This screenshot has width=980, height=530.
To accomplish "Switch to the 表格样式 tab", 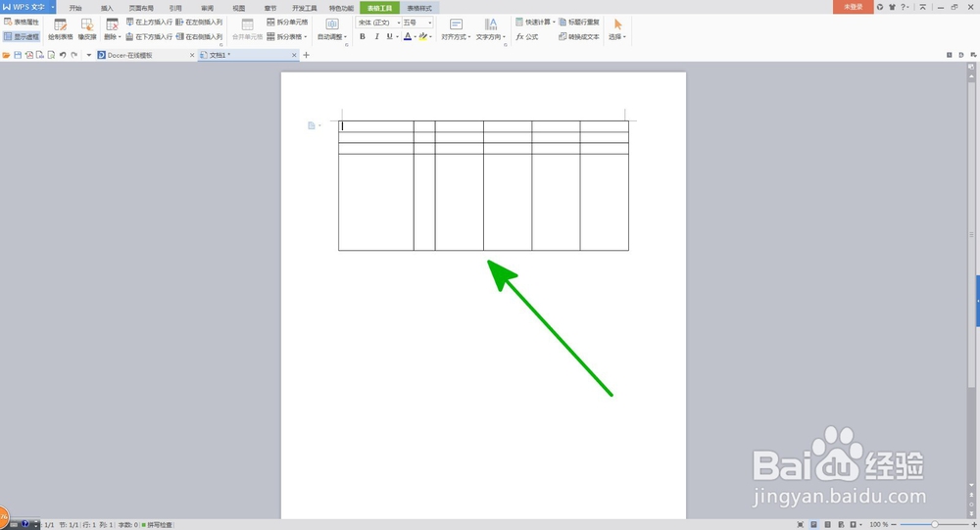I will tap(419, 8).
